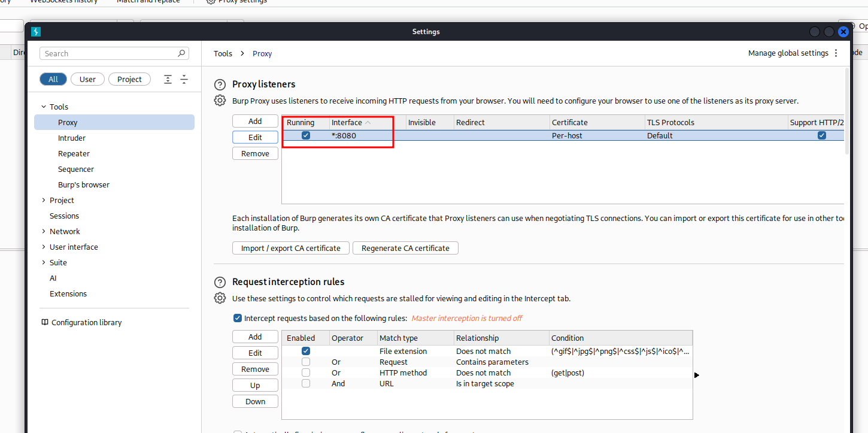
Task: Expand the User interface tree node
Action: 43,247
